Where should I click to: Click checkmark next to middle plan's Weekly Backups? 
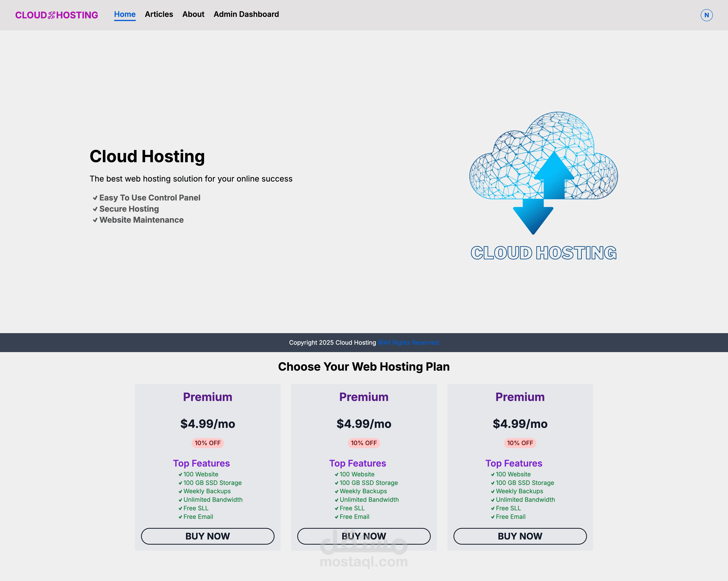[x=336, y=492]
